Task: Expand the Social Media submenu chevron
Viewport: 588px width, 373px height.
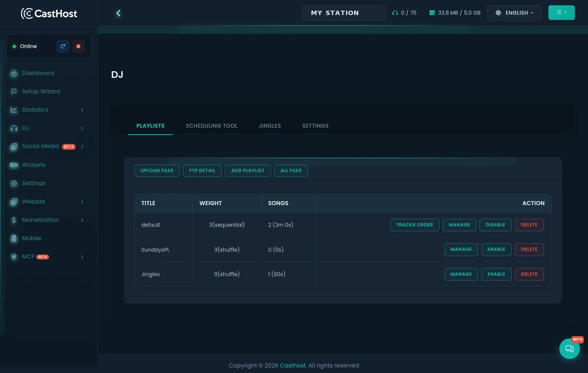Action: pos(82,146)
